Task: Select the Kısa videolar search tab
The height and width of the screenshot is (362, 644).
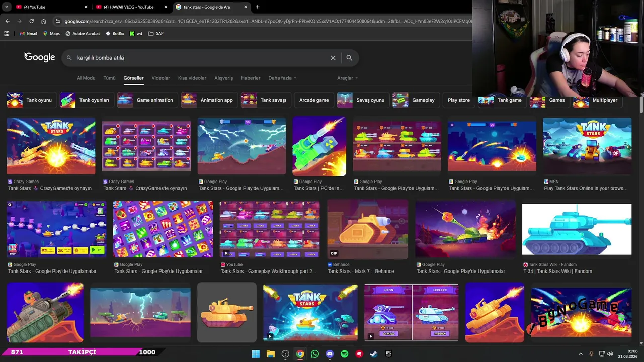Action: pyautogui.click(x=192, y=78)
